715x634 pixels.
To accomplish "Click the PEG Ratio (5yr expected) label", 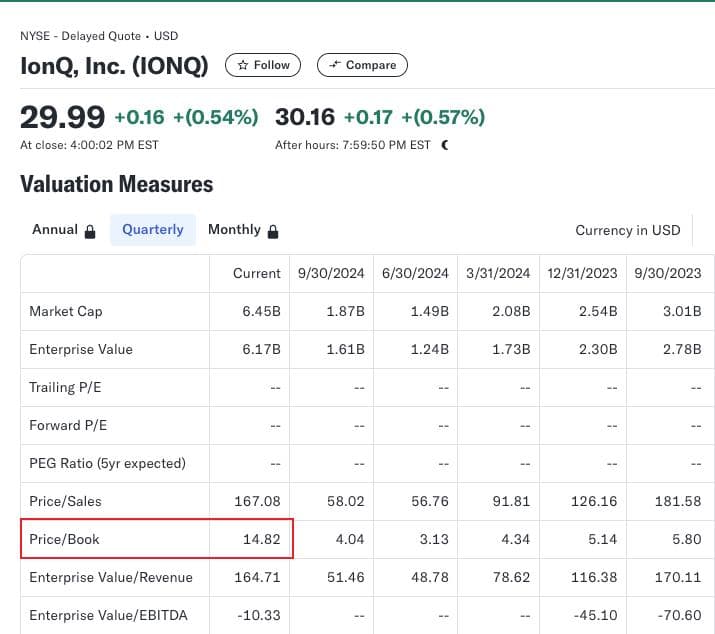I will point(107,463).
